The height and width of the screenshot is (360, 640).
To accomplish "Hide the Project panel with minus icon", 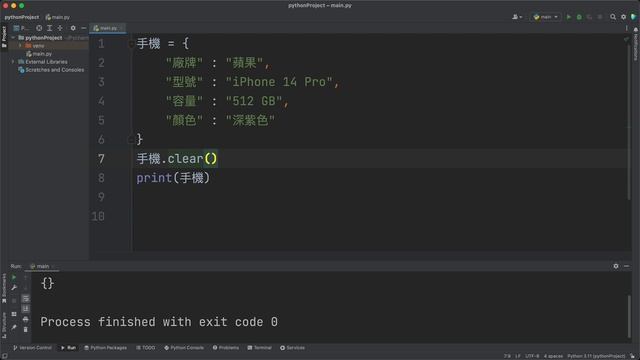I will click(84, 28).
